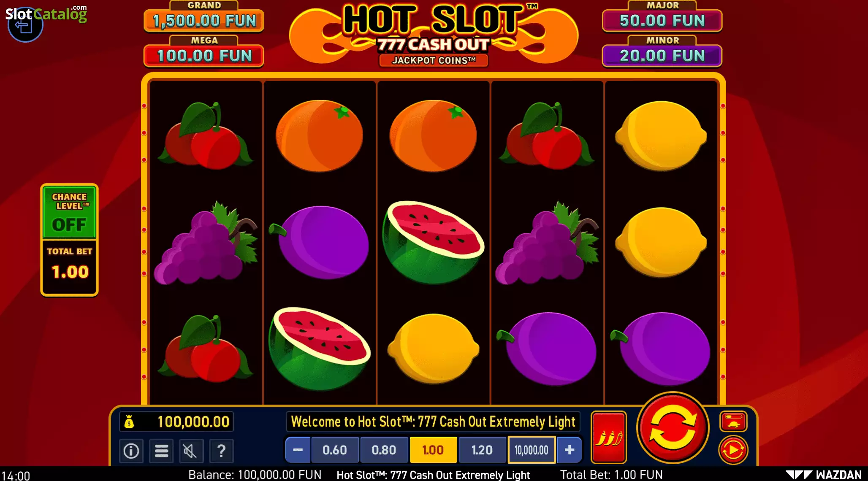The width and height of the screenshot is (868, 481).
Task: Click the balance field showing 100,000.00
Action: 176,422
